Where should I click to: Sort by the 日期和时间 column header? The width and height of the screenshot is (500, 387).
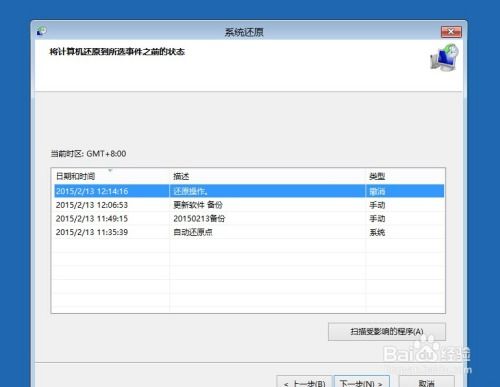110,176
